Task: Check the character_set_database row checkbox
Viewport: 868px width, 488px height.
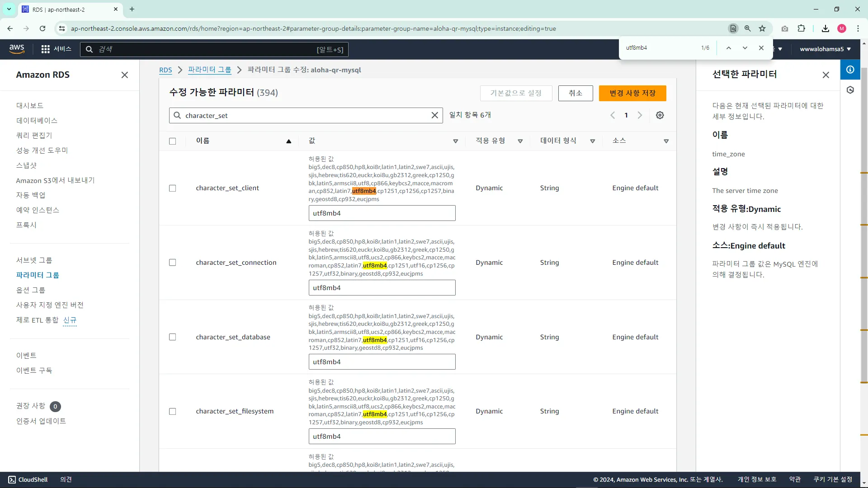Action: (x=172, y=337)
